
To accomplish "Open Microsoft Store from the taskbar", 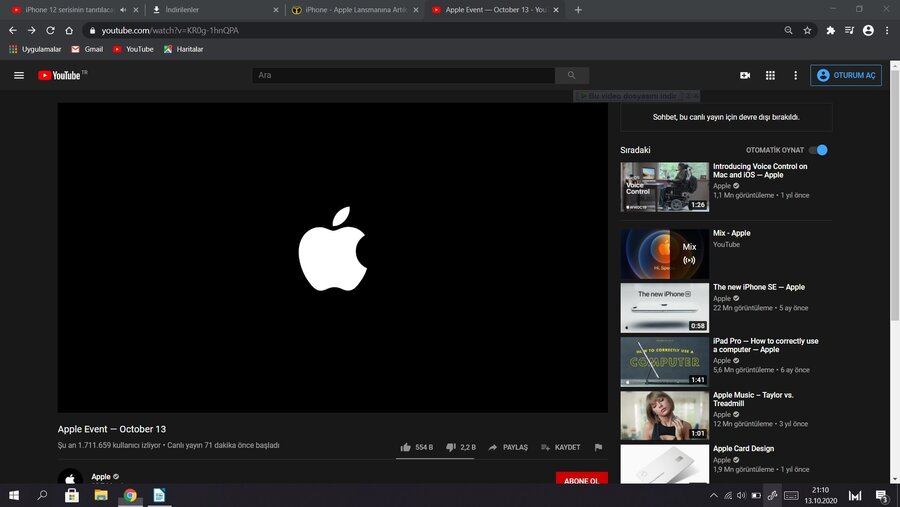I will [72, 495].
